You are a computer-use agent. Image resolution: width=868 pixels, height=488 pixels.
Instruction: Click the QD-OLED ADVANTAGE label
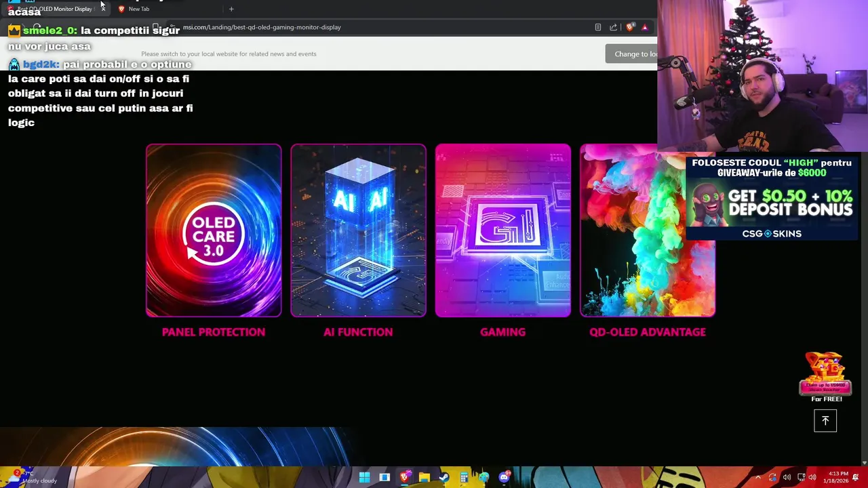(648, 332)
